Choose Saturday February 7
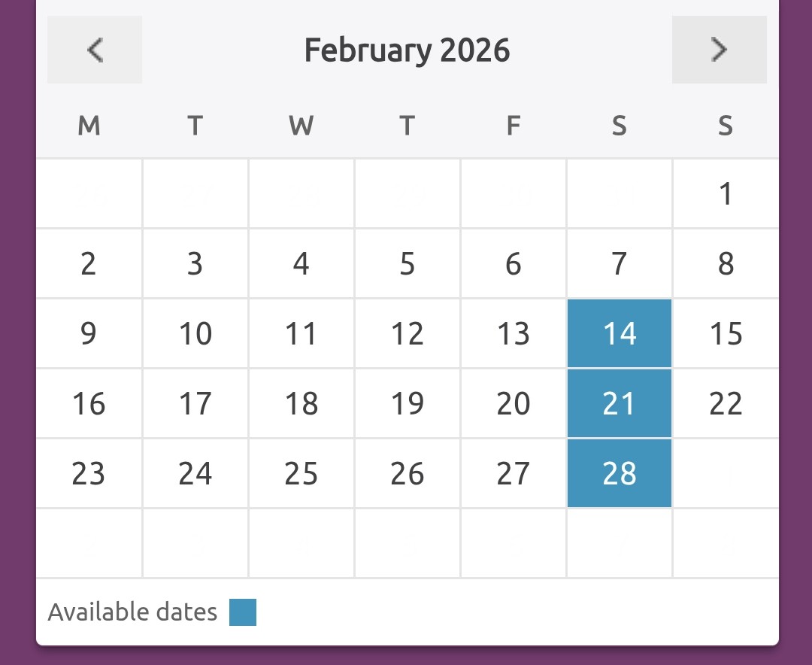Viewport: 812px width, 665px height. pyautogui.click(x=620, y=264)
